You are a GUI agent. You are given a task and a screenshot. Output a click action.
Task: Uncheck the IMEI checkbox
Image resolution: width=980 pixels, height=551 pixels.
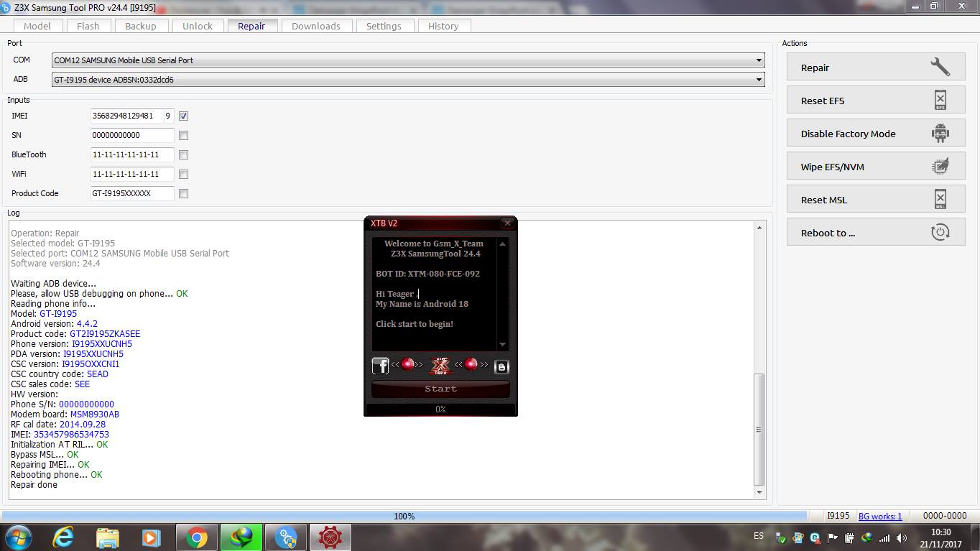click(183, 116)
